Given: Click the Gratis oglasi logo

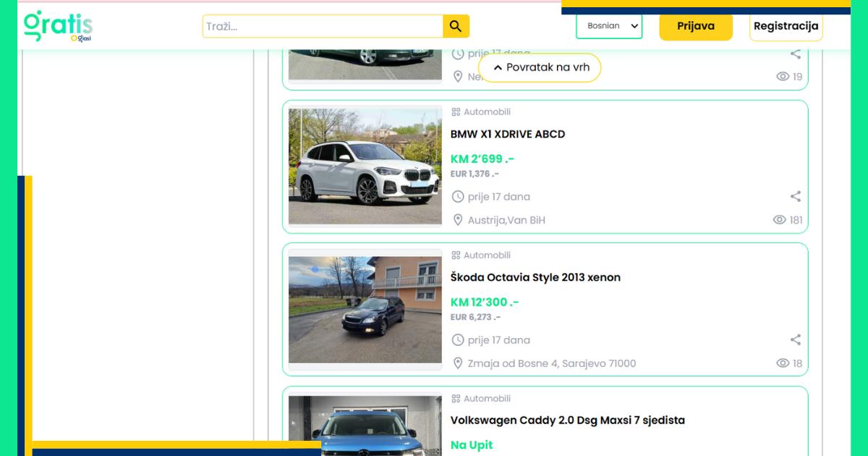Looking at the screenshot, I should [58, 26].
